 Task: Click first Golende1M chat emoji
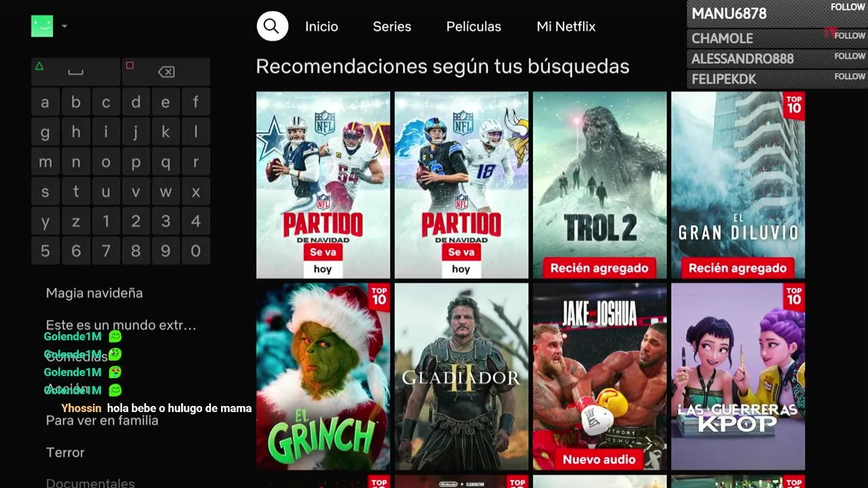tap(115, 336)
